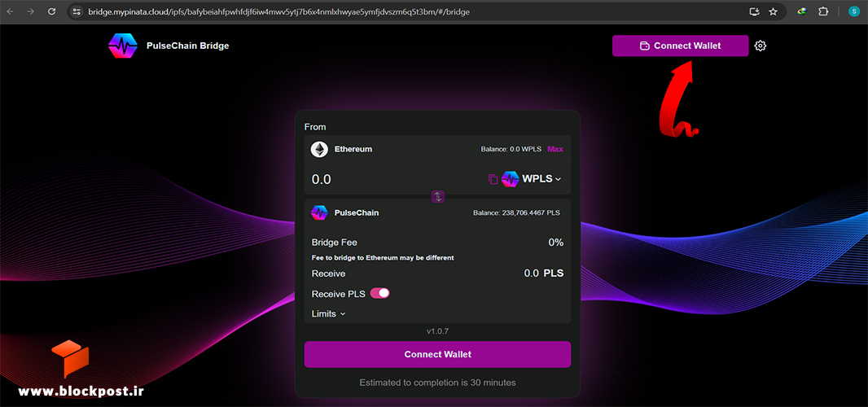The image size is (868, 407).
Task: Open the WPLS token dropdown
Action: (x=532, y=179)
